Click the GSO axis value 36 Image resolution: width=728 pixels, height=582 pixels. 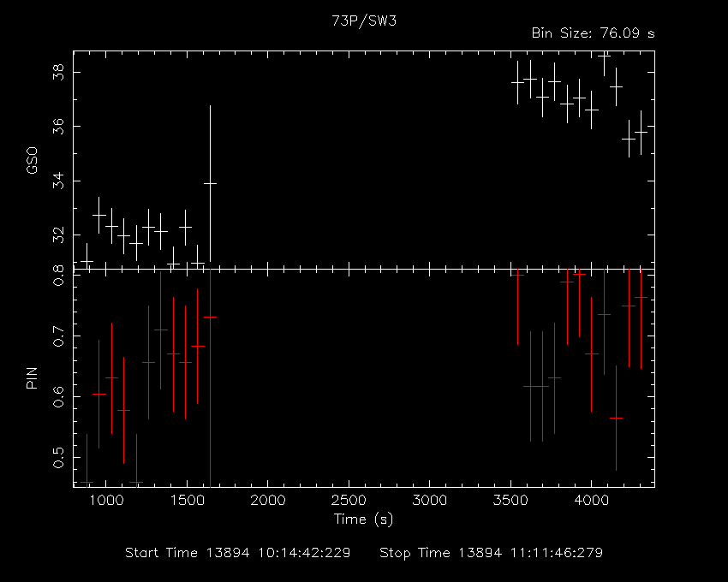58,126
